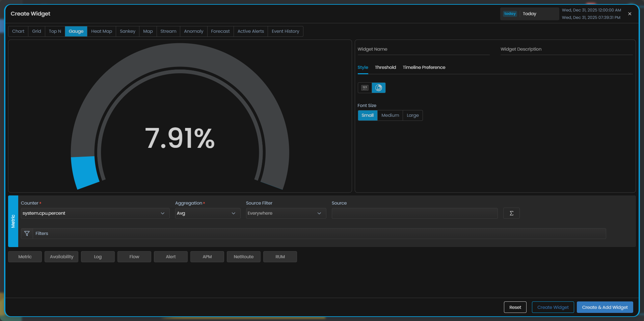Click the today timeline badge
Image resolution: width=644 pixels, height=321 pixels.
point(510,14)
